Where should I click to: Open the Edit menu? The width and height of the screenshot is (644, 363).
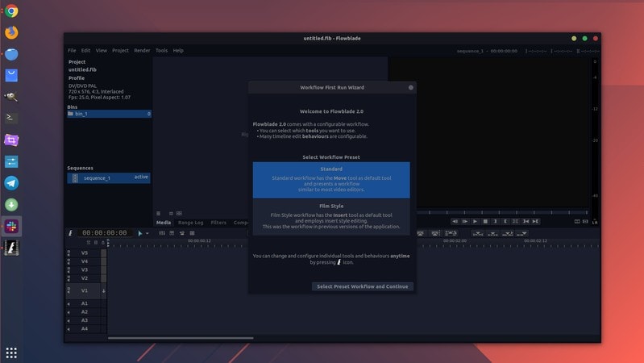(85, 51)
